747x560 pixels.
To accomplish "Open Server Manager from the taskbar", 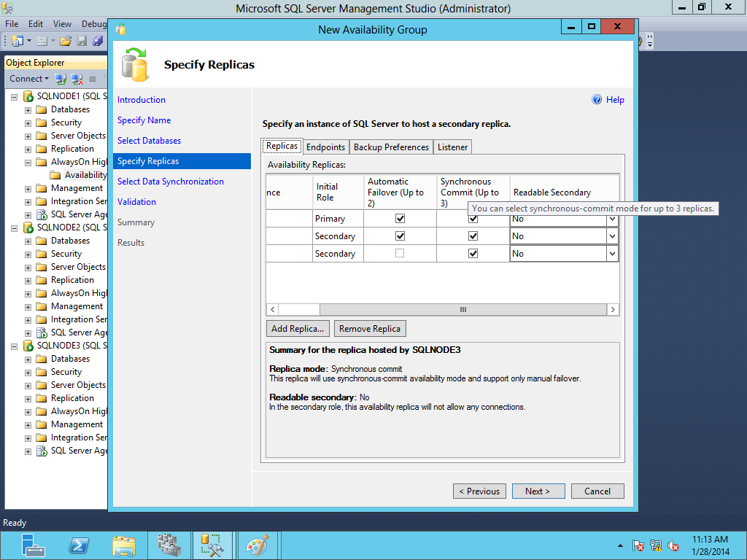I will coord(33,545).
